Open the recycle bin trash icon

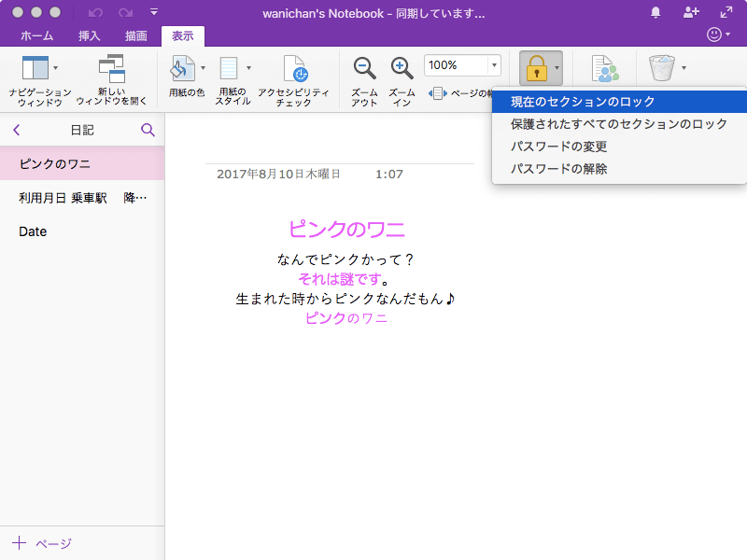pos(661,68)
